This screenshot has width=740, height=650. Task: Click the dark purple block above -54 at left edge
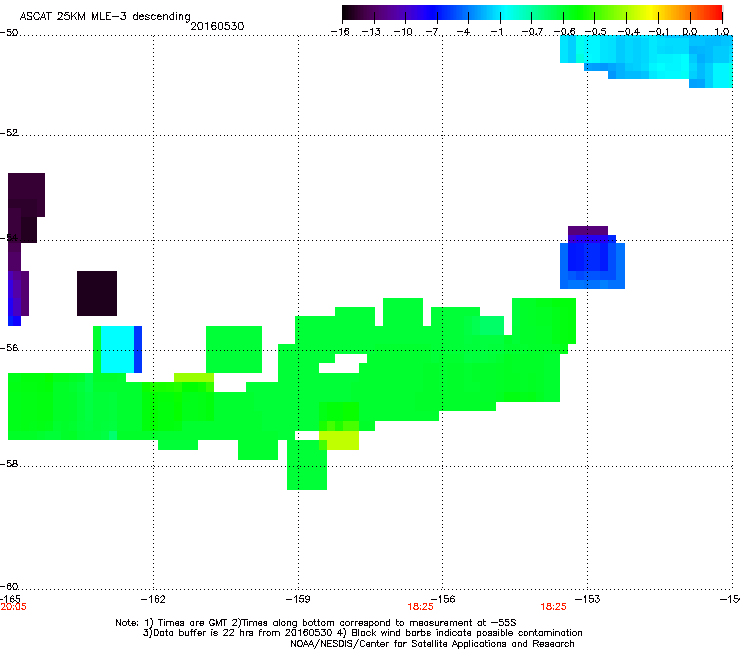pyautogui.click(x=26, y=194)
